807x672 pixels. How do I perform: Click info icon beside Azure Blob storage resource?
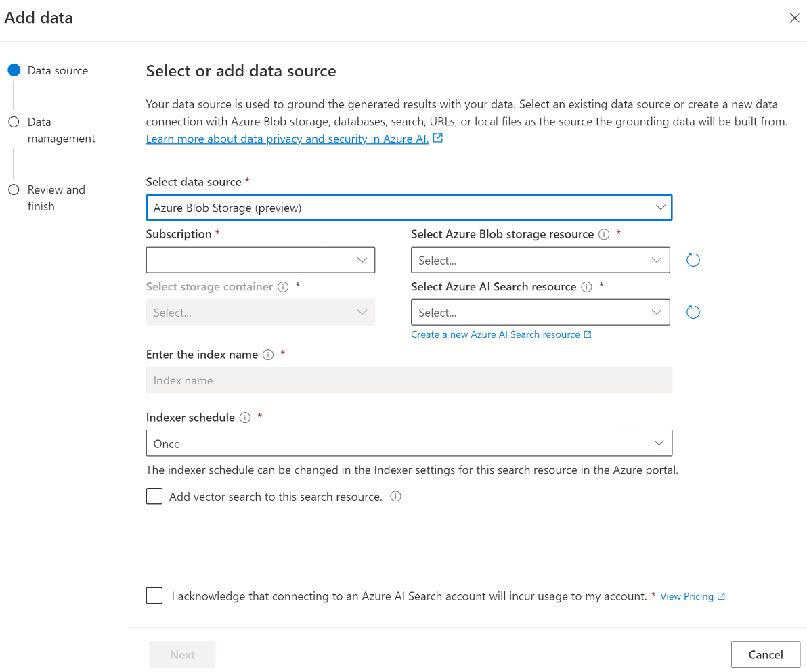click(604, 234)
